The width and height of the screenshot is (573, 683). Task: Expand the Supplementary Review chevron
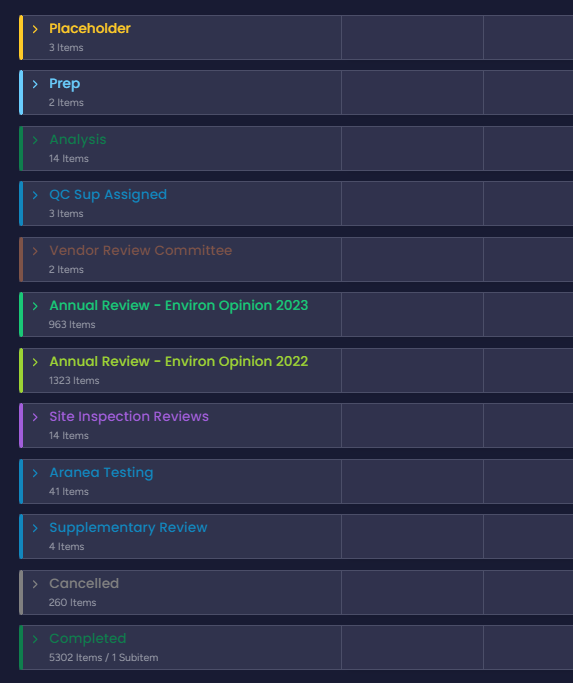[x=35, y=528]
